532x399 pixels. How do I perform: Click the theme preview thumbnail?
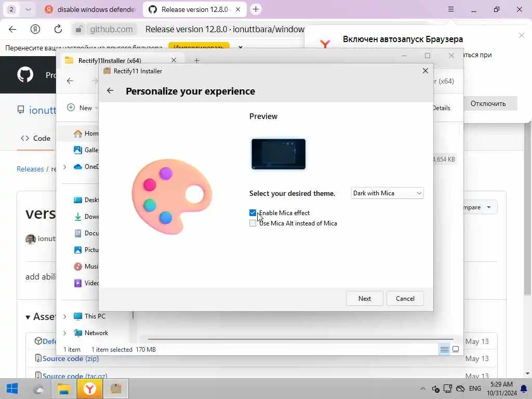(x=278, y=154)
